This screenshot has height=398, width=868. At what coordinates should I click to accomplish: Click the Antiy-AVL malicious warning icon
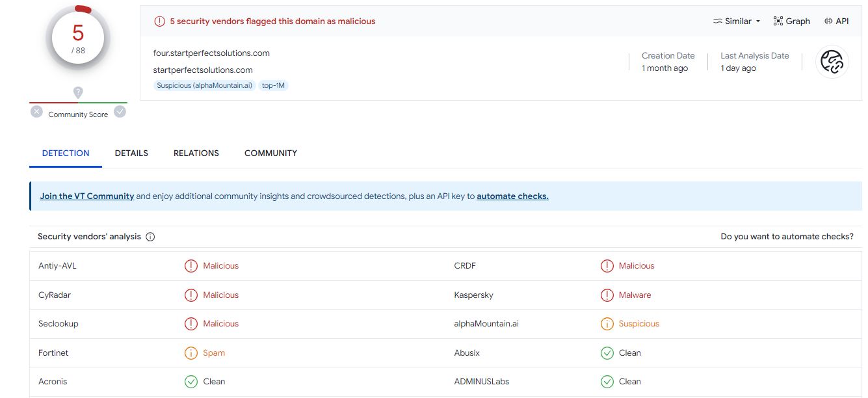click(191, 266)
